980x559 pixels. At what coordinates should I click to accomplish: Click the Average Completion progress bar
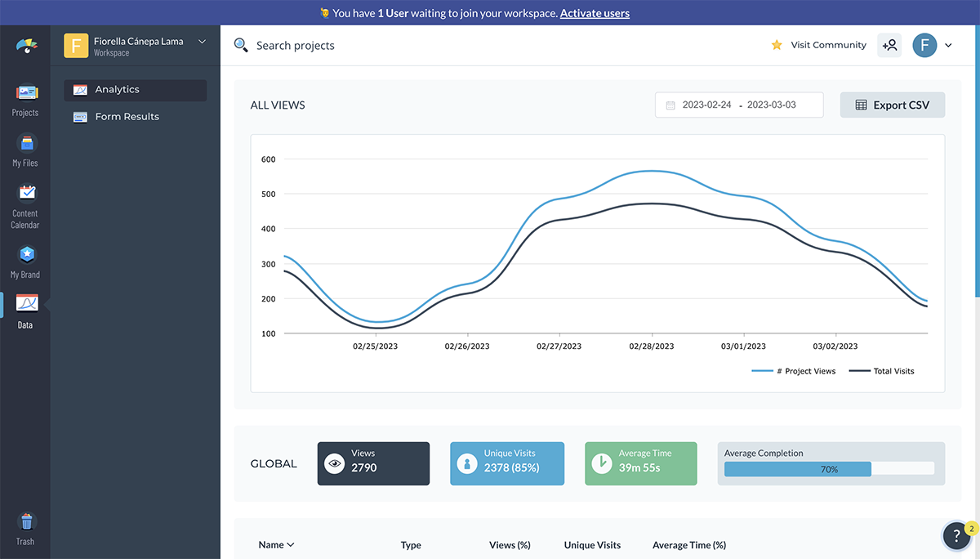(x=829, y=469)
